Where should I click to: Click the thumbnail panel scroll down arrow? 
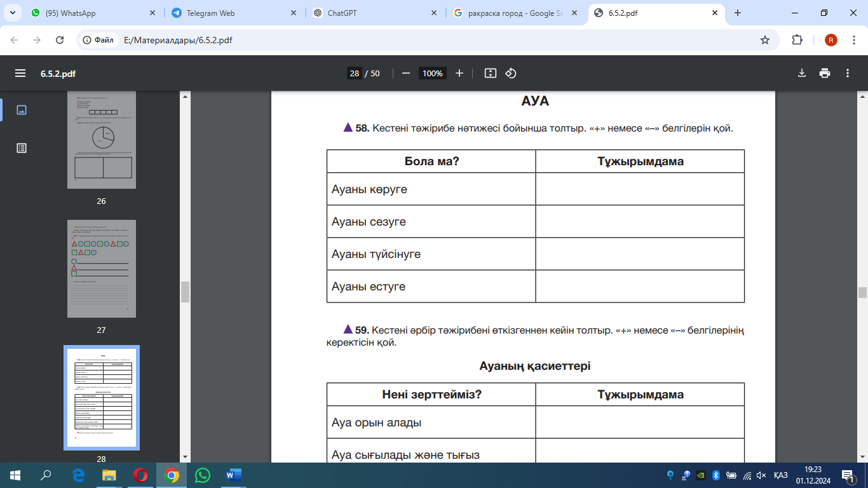point(186,457)
